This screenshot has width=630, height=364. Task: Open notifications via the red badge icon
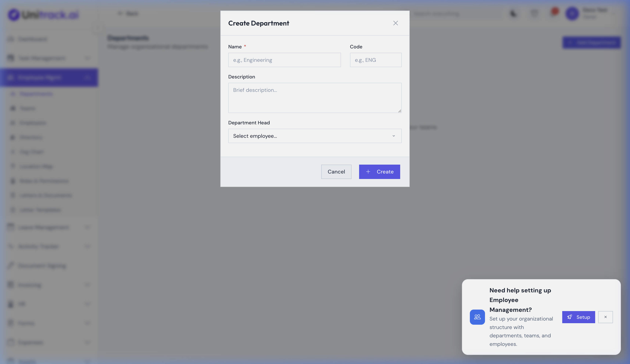[x=554, y=12]
